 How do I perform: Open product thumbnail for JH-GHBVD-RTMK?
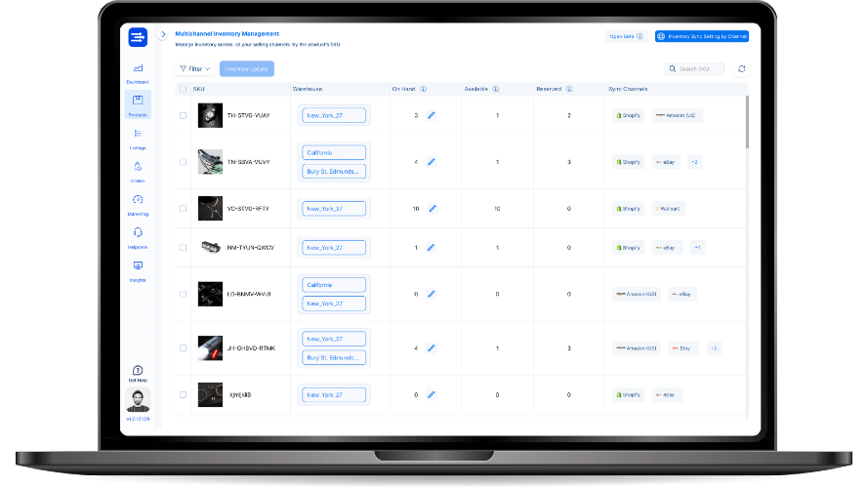click(x=210, y=348)
